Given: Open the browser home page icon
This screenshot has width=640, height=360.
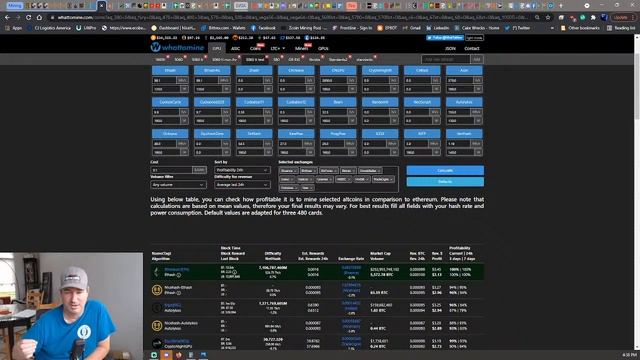Looking at the screenshot, I should tap(39, 18).
